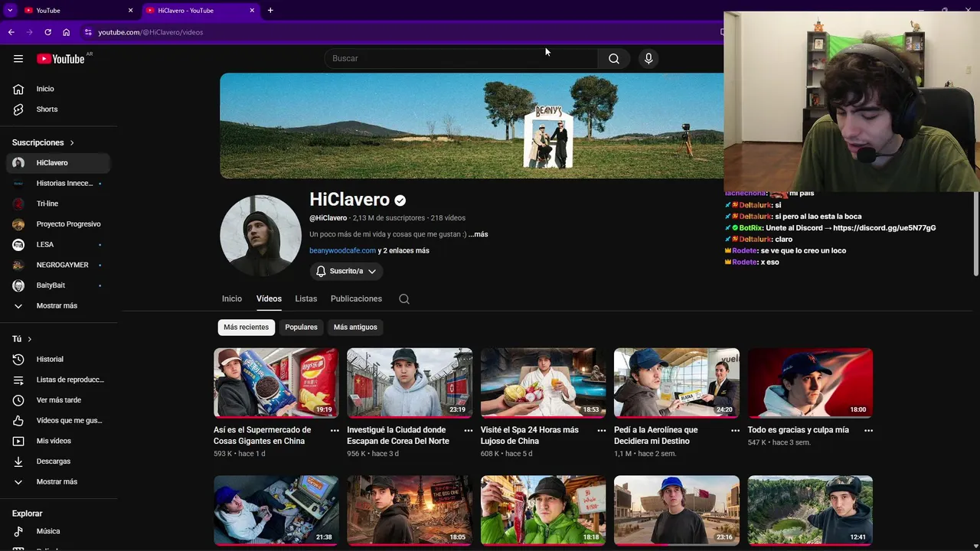The image size is (980, 551).
Task: Click browser back arrow
Action: pos(11,32)
